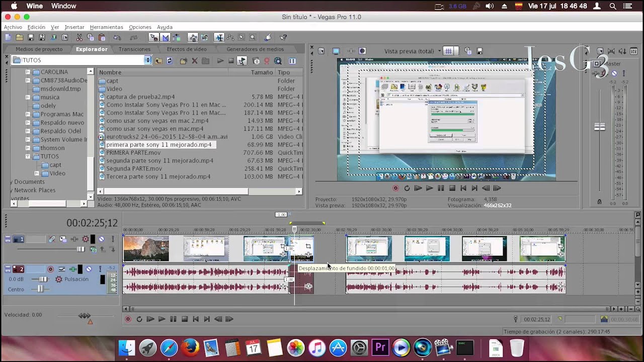Select the Zoom magnifier tool in toolbar
Viewport: 644px width, 362px height.
(253, 37)
